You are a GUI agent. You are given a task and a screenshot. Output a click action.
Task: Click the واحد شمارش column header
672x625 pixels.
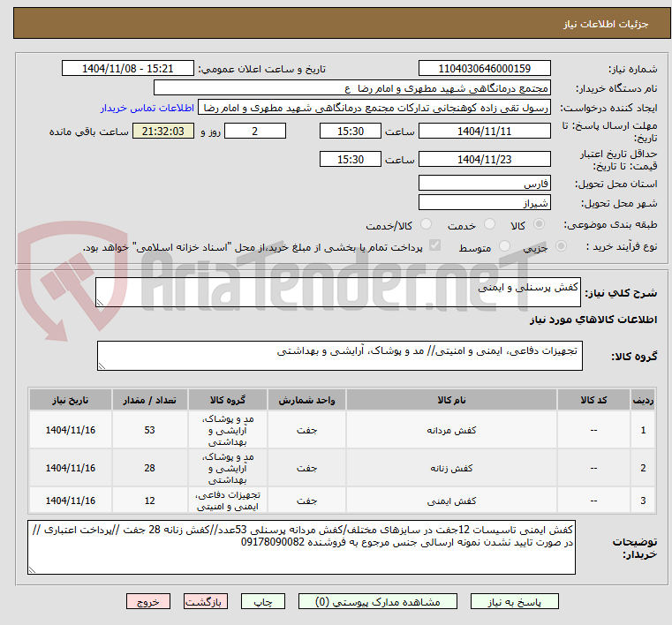306,400
